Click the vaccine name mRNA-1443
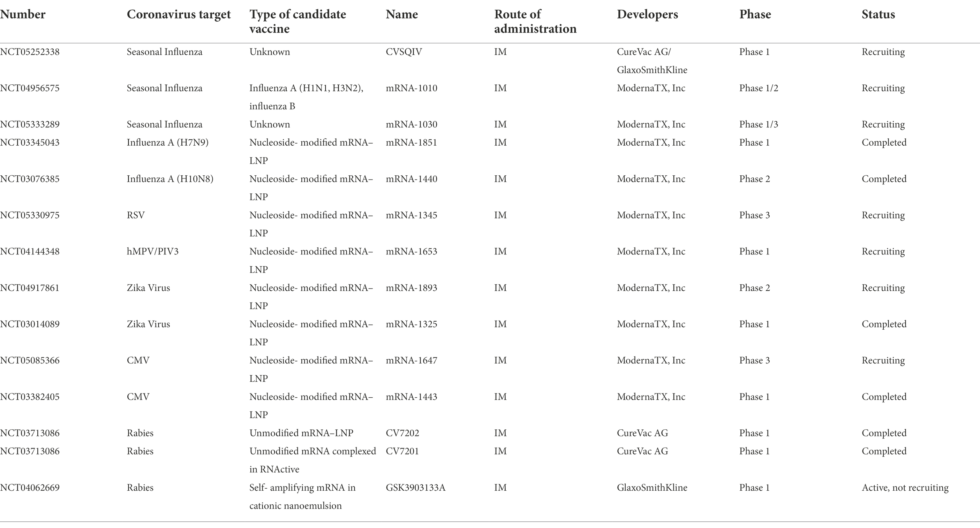The image size is (980, 528). point(411,397)
